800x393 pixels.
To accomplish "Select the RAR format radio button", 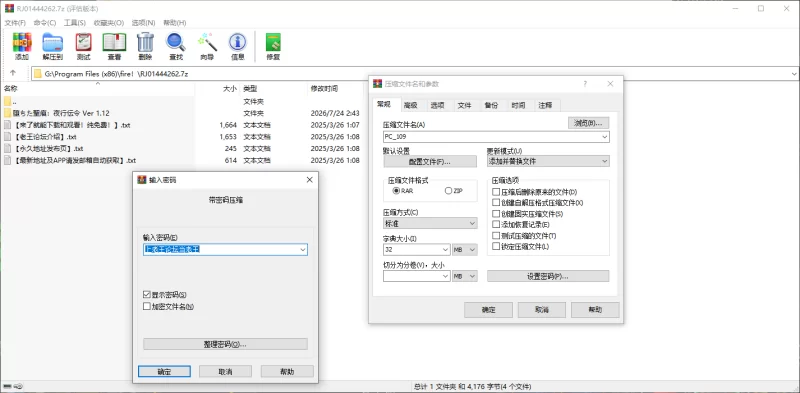I will pos(396,191).
